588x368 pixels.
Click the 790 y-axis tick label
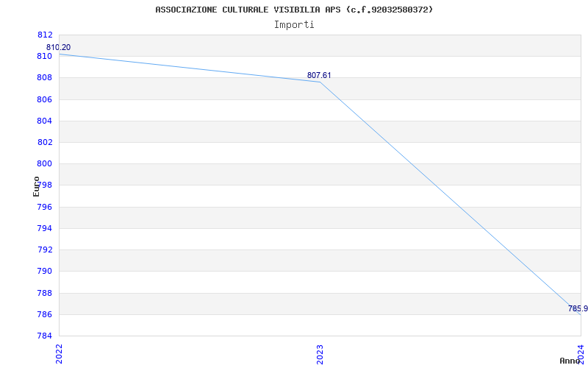45,271
